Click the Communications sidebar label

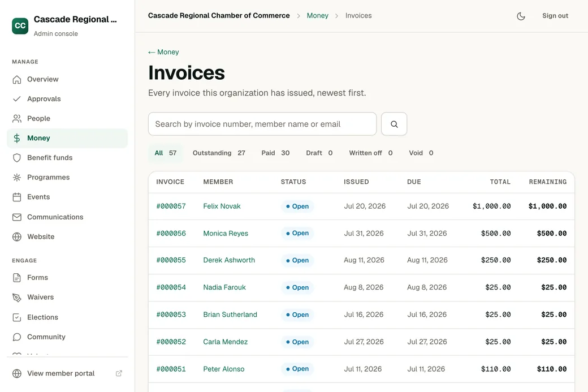(55, 217)
